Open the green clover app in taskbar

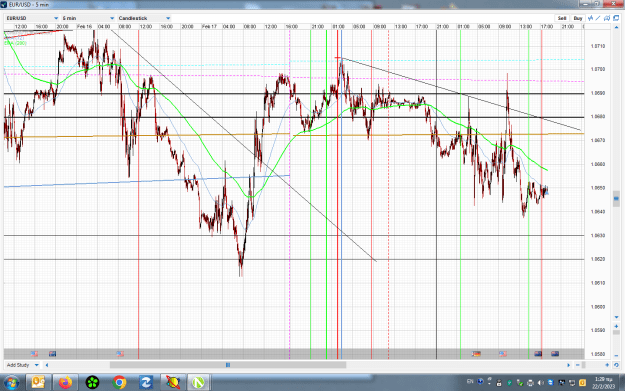pyautogui.click(x=92, y=383)
